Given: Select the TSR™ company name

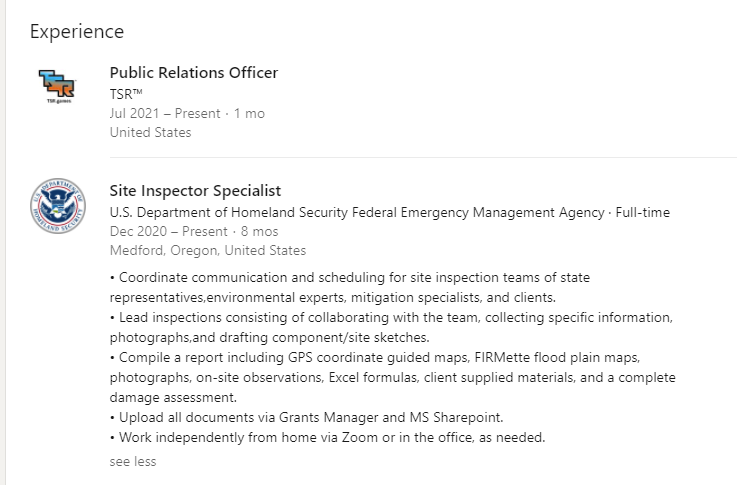Looking at the screenshot, I should pos(126,94).
